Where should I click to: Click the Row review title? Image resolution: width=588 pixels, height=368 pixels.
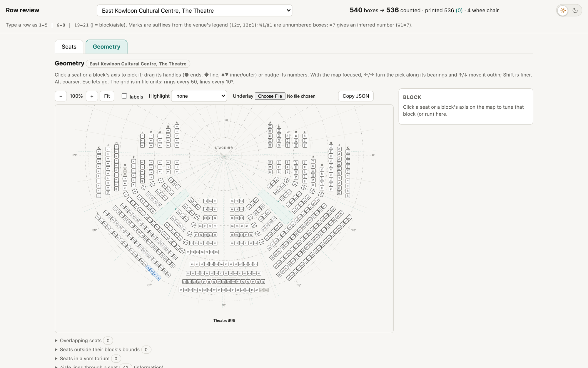(22, 10)
